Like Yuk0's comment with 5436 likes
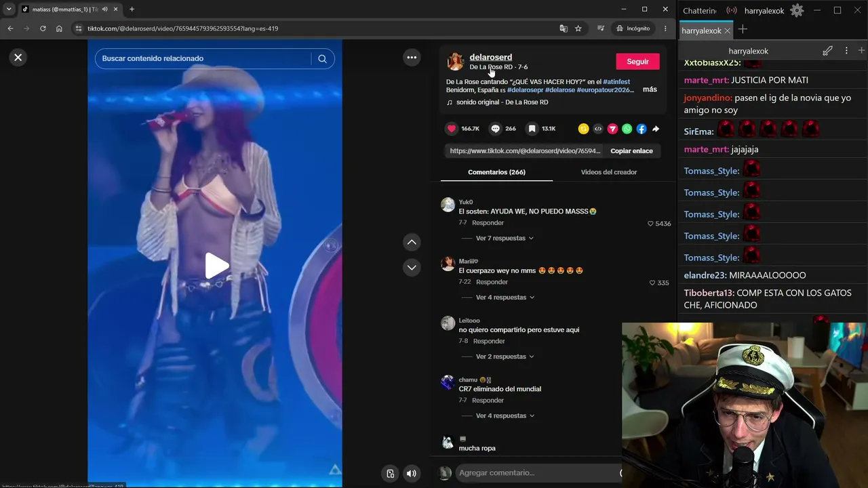This screenshot has height=488, width=868. pos(650,224)
